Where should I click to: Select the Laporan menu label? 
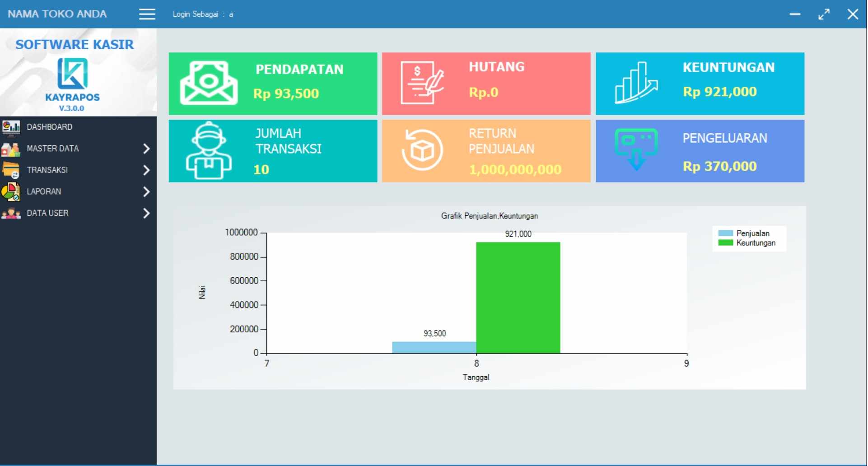44,192
